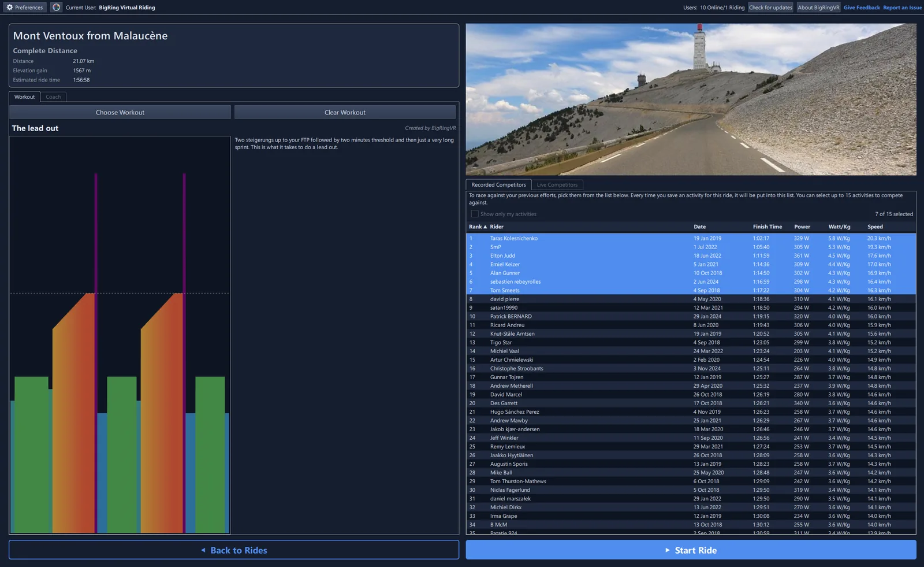Screen dimensions: 924x567
Task: Select competitor Knut-Ståle Arntsen
Action: click(x=691, y=333)
